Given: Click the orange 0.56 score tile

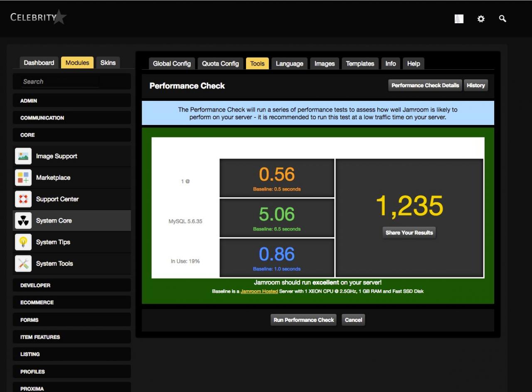Looking at the screenshot, I should [x=277, y=178].
